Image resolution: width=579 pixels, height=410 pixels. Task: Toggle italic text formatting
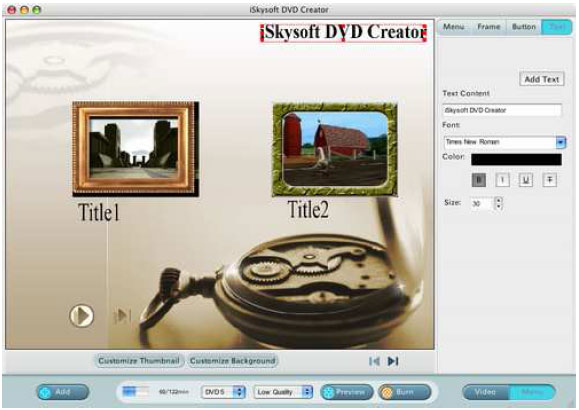click(x=502, y=180)
